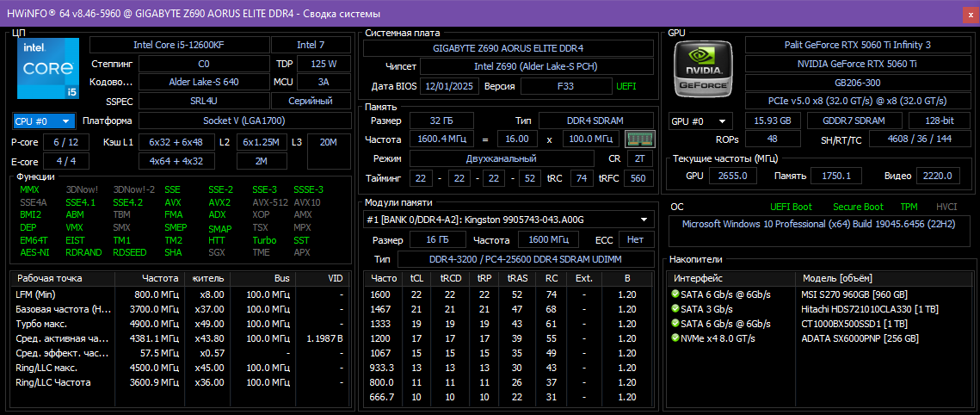Click the UEFI Boot indicator
The width and height of the screenshot is (980, 415).
click(792, 207)
